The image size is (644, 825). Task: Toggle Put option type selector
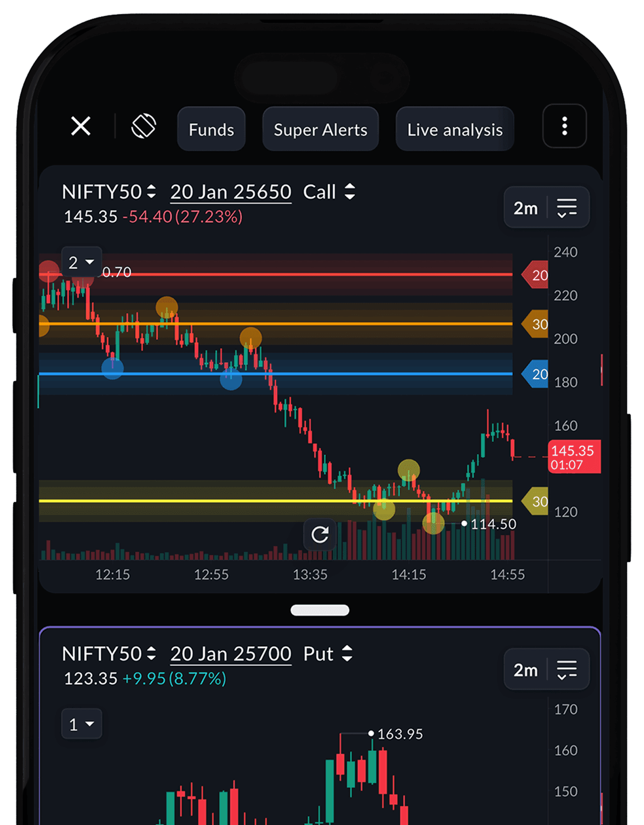327,653
